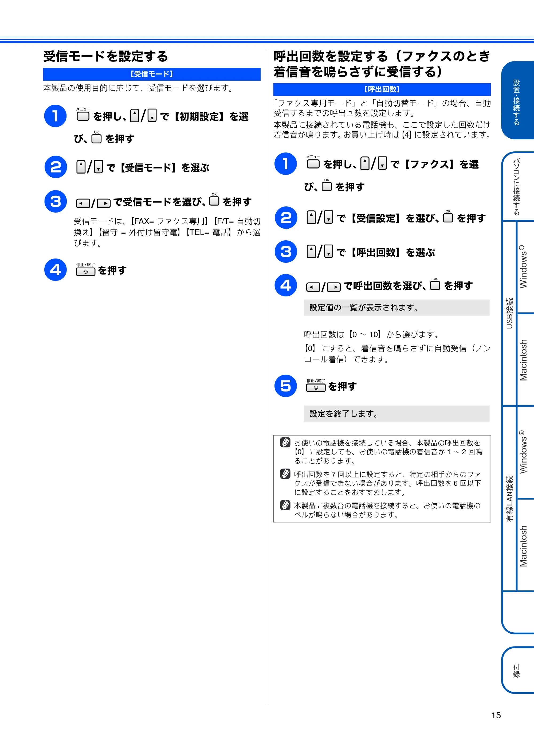The height and width of the screenshot is (756, 534).
Task: Select the Windows tab next to USB接続
Action: [x=525, y=267]
